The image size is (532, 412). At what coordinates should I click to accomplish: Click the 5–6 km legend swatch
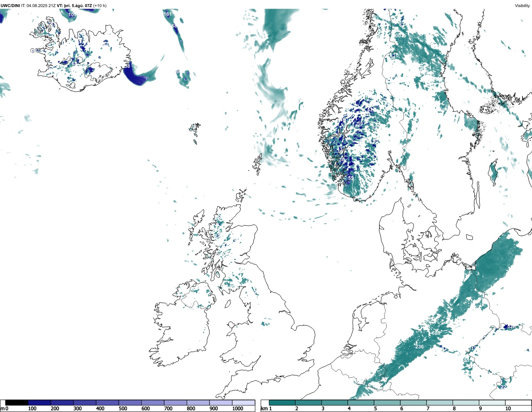pos(387,403)
